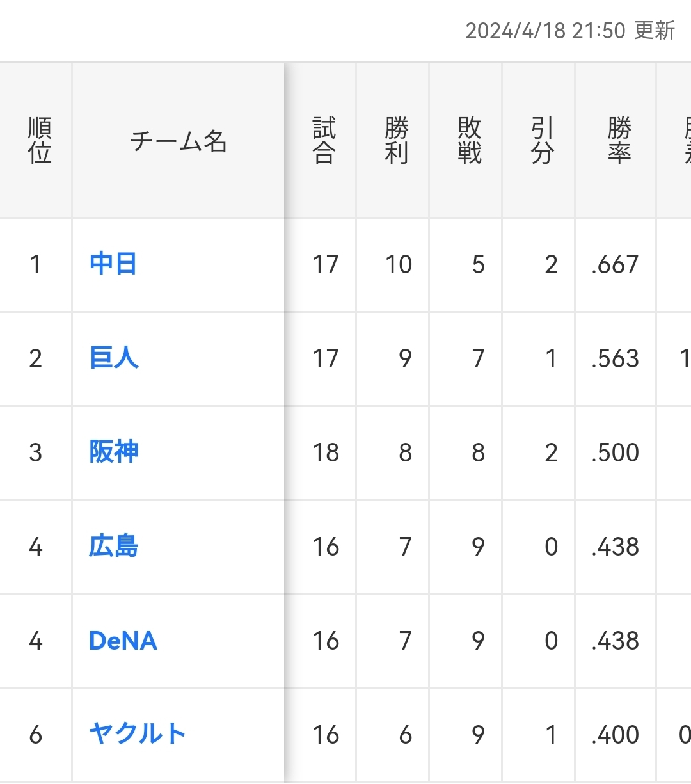Click 中日's .667 winning percentage cell

(616, 264)
